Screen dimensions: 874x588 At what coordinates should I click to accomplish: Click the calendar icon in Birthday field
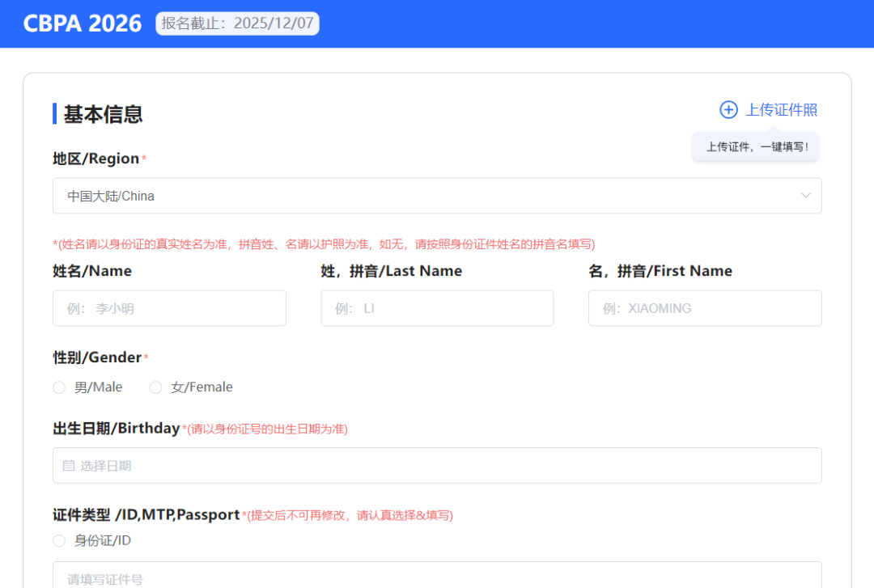point(69,466)
